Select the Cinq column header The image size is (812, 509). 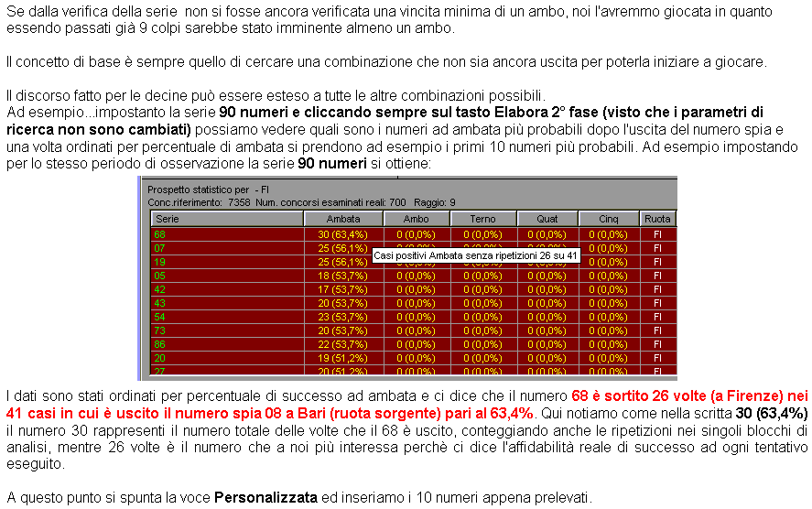(609, 219)
